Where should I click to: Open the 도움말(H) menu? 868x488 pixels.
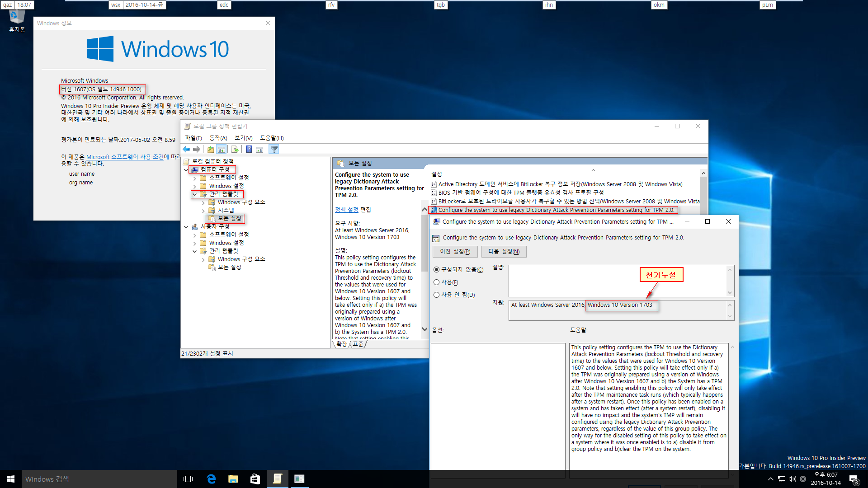(x=272, y=138)
